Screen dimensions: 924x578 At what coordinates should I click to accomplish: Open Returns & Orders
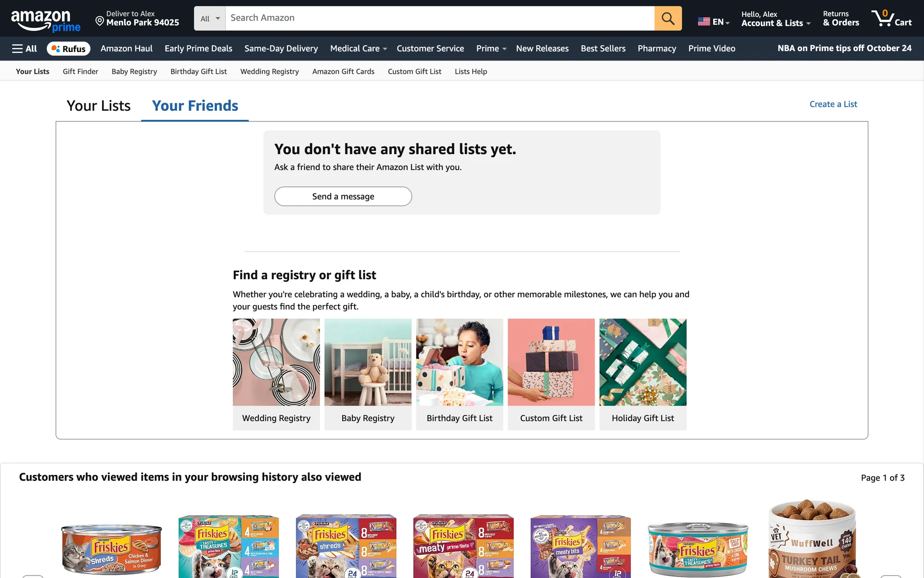(841, 18)
